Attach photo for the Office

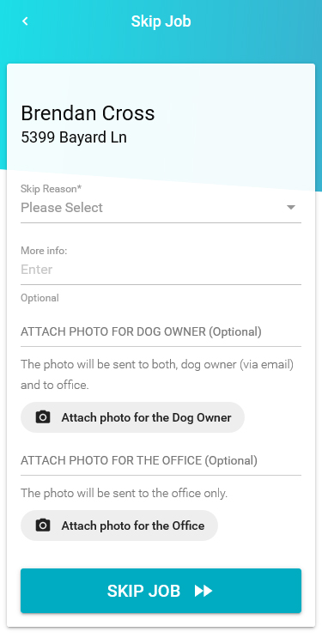[119, 526]
